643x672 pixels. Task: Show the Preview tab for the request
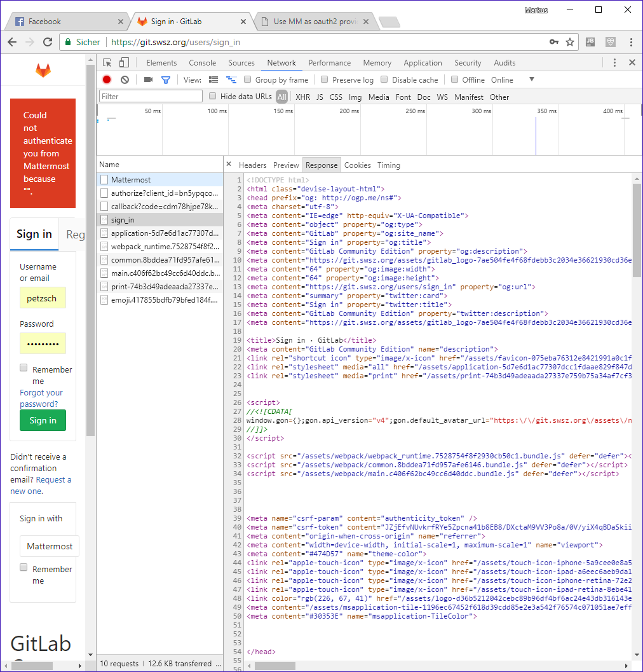click(x=286, y=165)
